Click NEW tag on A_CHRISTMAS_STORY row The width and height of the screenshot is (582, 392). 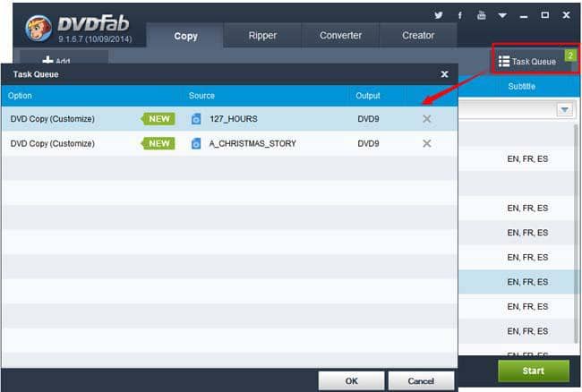(158, 143)
